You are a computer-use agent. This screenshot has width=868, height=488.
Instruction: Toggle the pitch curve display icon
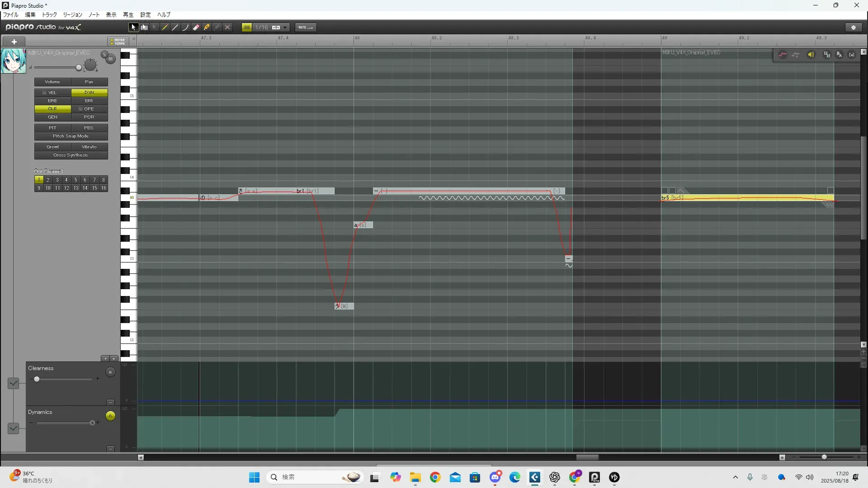(x=783, y=55)
